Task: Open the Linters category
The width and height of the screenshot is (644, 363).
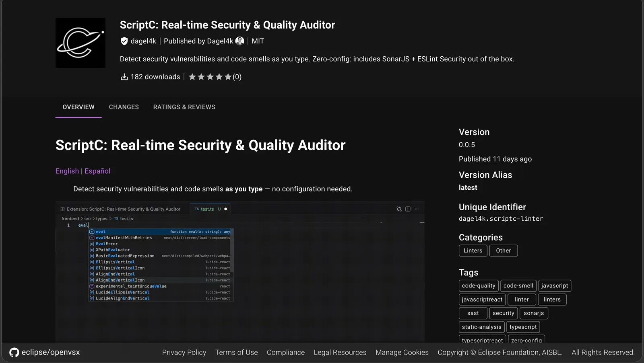Action: (473, 250)
